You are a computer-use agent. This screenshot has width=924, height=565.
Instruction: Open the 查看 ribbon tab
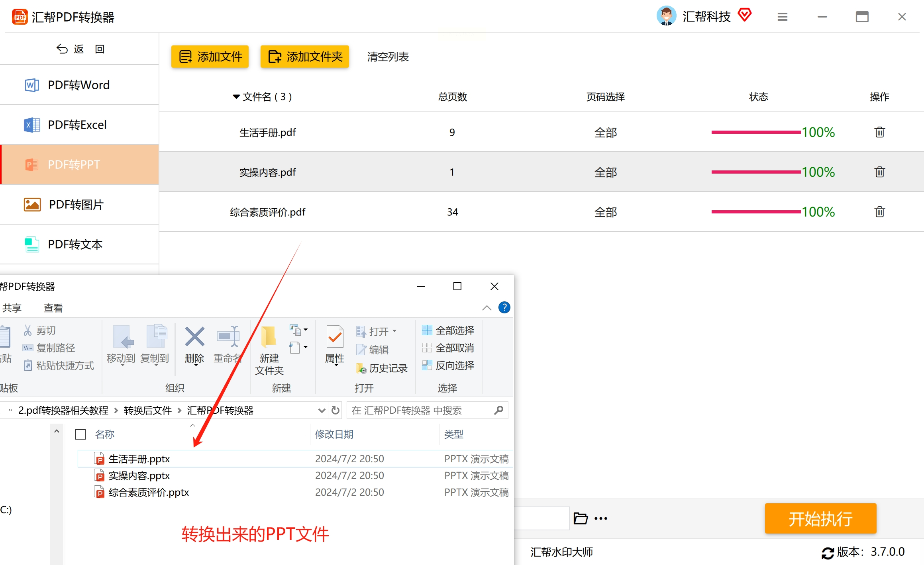point(53,308)
